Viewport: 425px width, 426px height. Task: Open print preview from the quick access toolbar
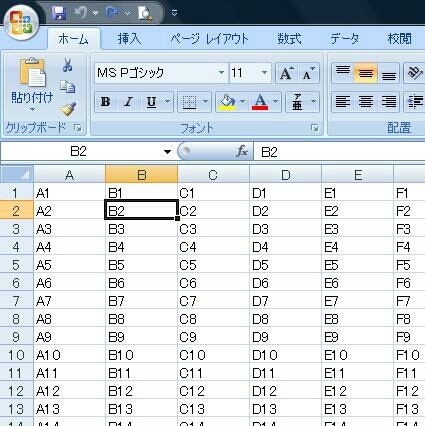tap(145, 13)
